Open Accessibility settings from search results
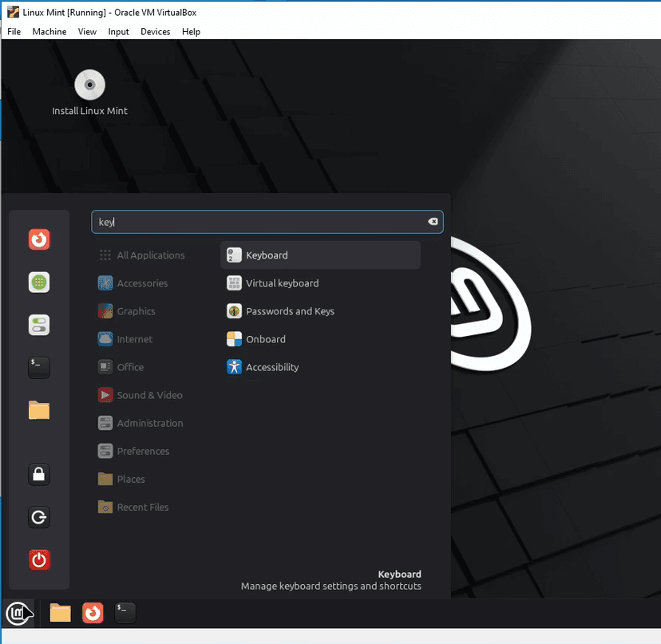Screen dimensions: 661x644 [271, 367]
